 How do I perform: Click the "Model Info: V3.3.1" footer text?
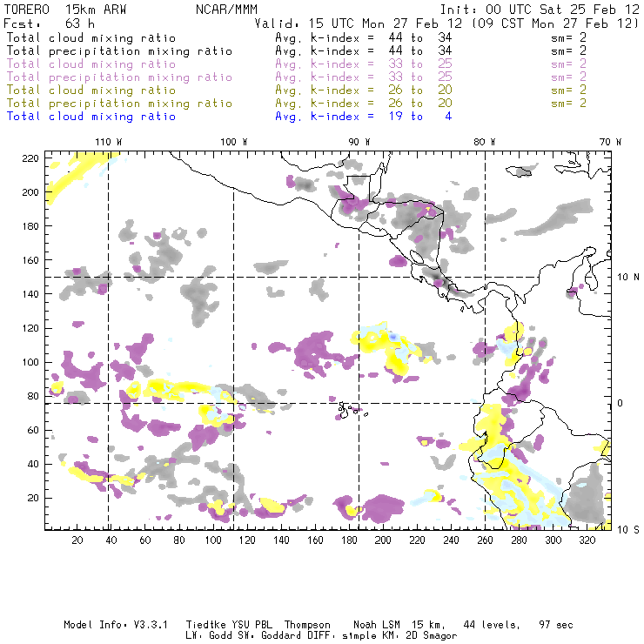[116, 625]
